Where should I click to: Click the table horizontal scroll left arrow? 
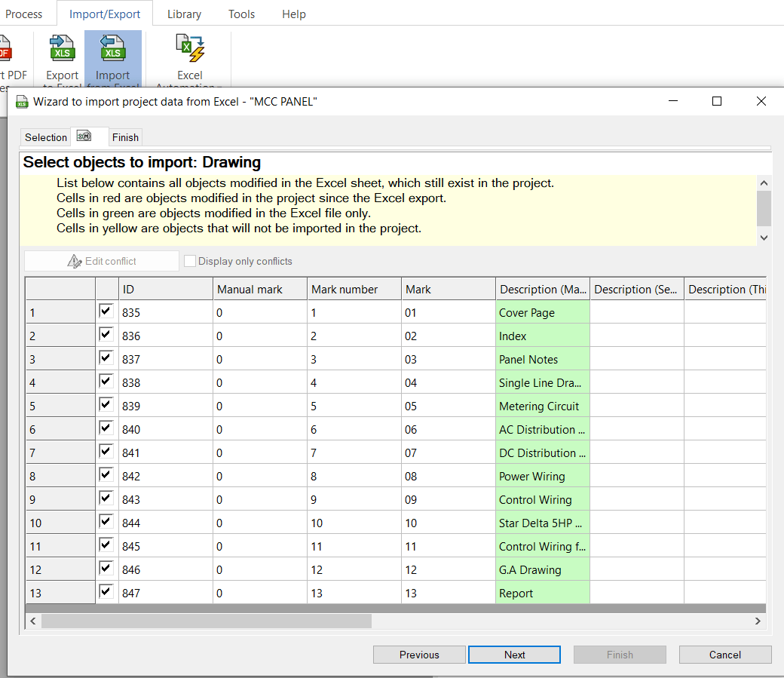pyautogui.click(x=33, y=621)
